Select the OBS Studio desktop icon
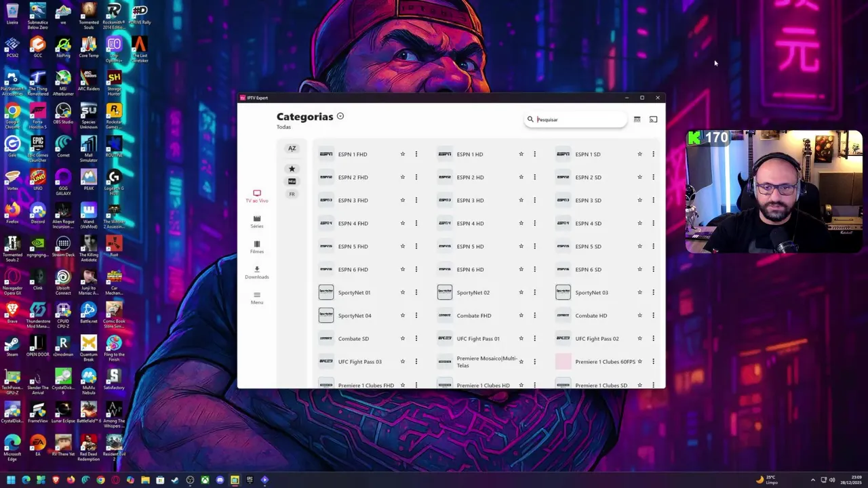The image size is (868, 488). tap(63, 113)
